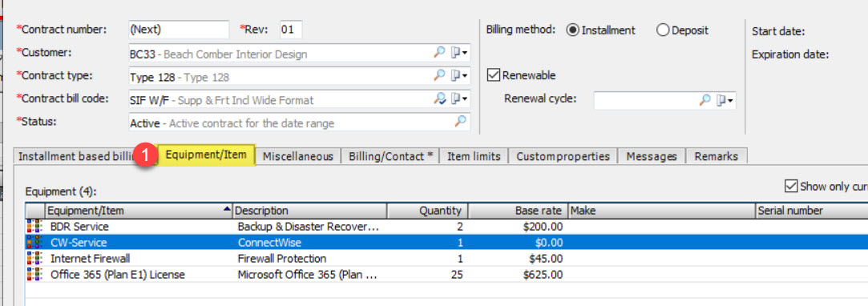This screenshot has width=868, height=306.
Task: Toggle the Renewable checkbox
Action: point(494,74)
